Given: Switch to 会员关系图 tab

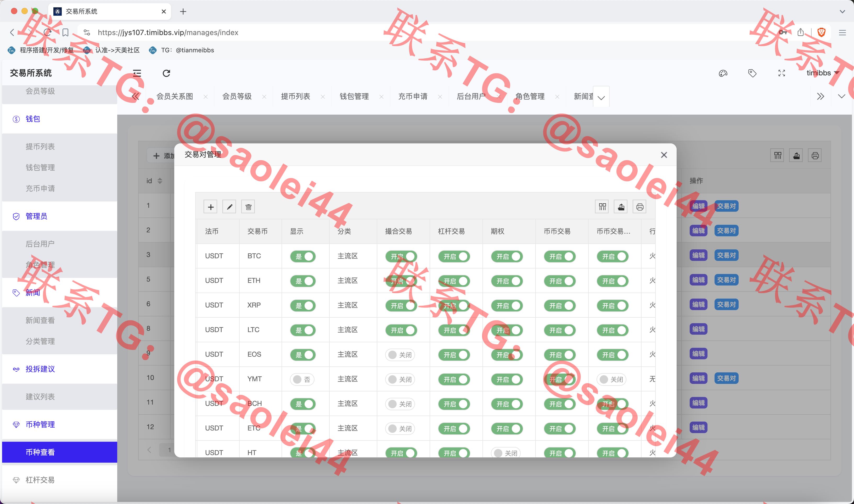Looking at the screenshot, I should [x=175, y=97].
